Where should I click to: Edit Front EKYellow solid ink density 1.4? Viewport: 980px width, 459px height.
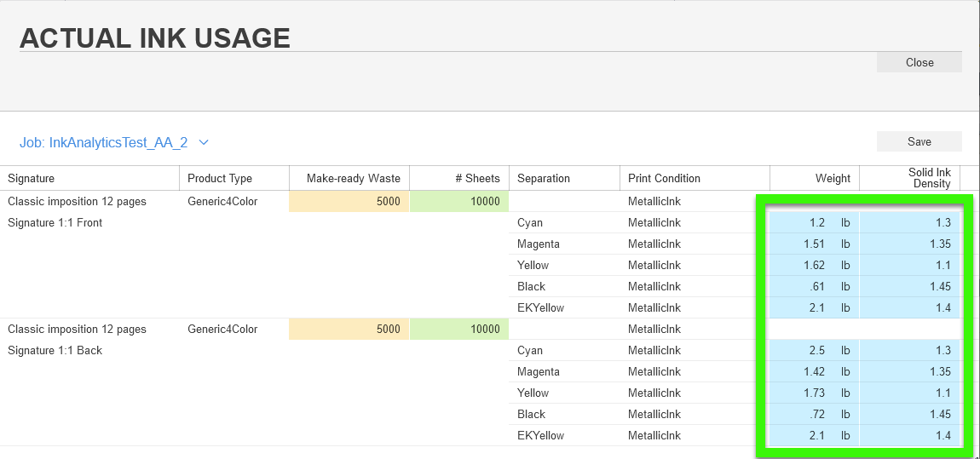pyautogui.click(x=909, y=308)
